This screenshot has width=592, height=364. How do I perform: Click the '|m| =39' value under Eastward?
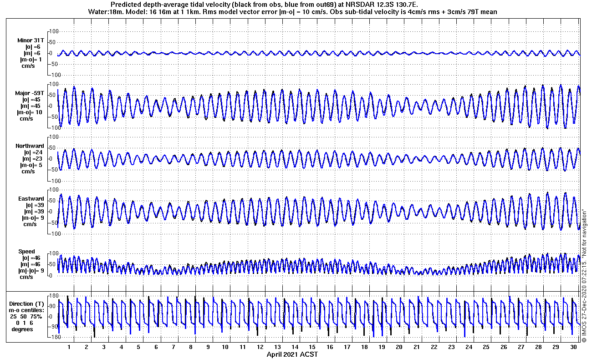coord(33,212)
